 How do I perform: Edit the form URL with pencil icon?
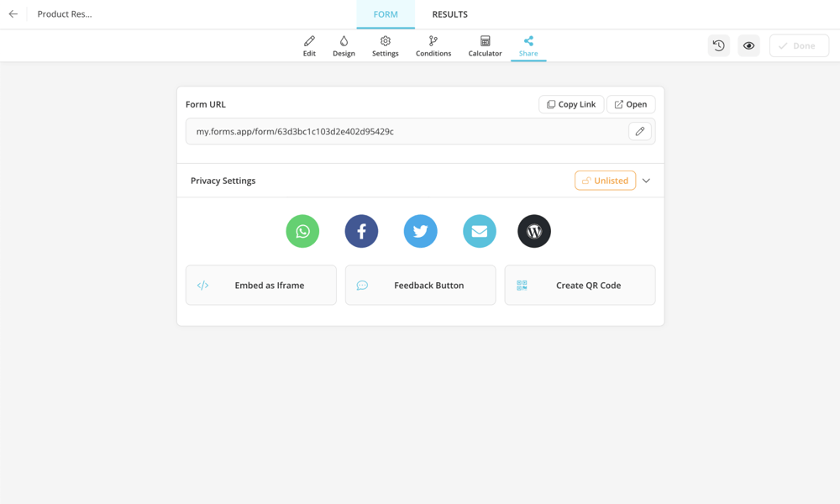640,131
